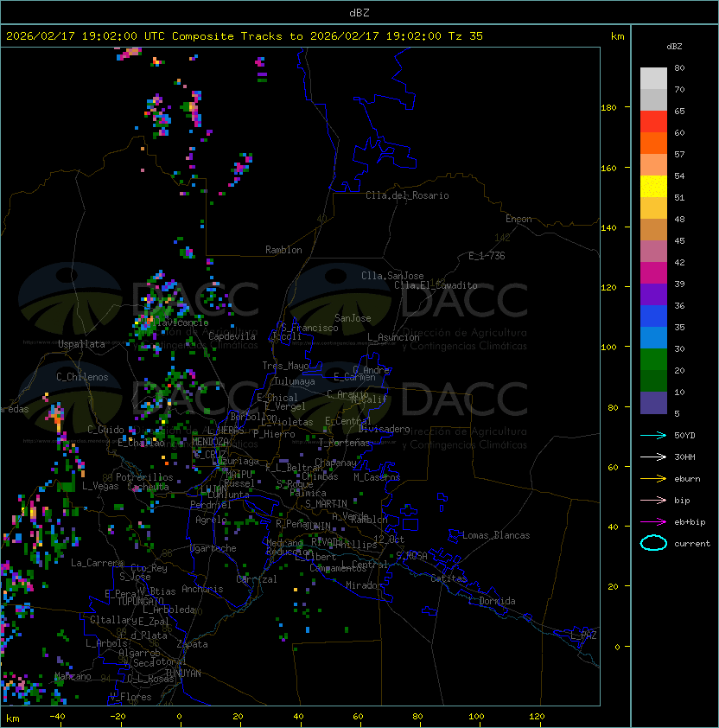
Task: Select the magenta eb+bip arrow symbol
Action: pyautogui.click(x=653, y=521)
